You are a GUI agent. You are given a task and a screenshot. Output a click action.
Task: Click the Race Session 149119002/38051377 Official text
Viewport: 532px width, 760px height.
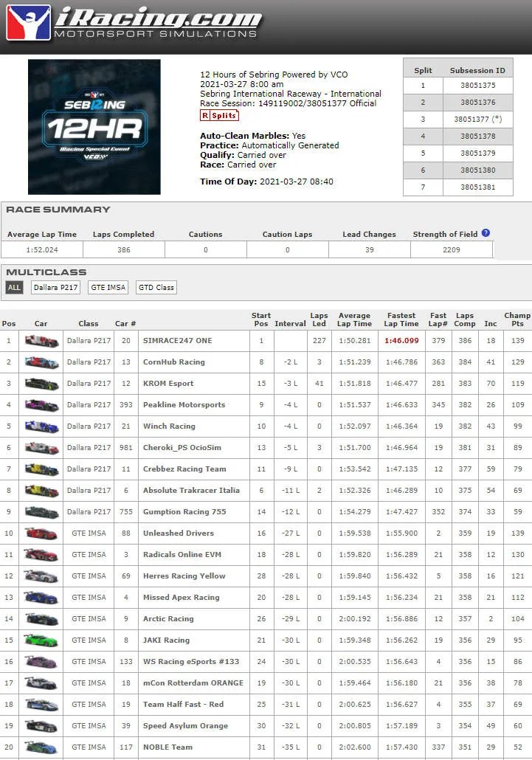point(289,103)
